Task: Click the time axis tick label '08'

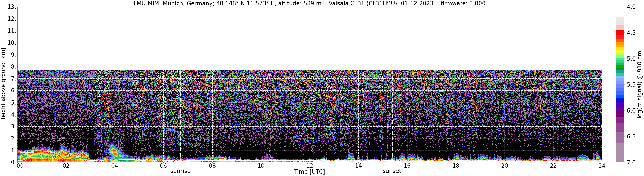Action: tap(212, 166)
